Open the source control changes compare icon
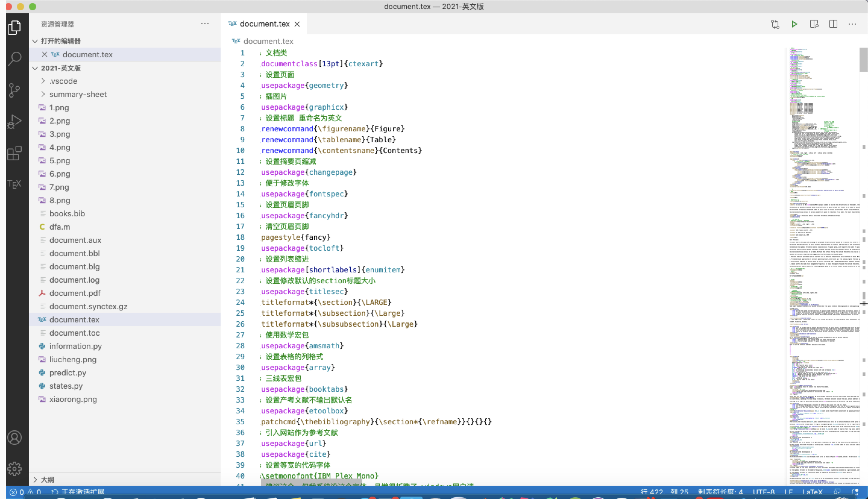 click(x=775, y=24)
